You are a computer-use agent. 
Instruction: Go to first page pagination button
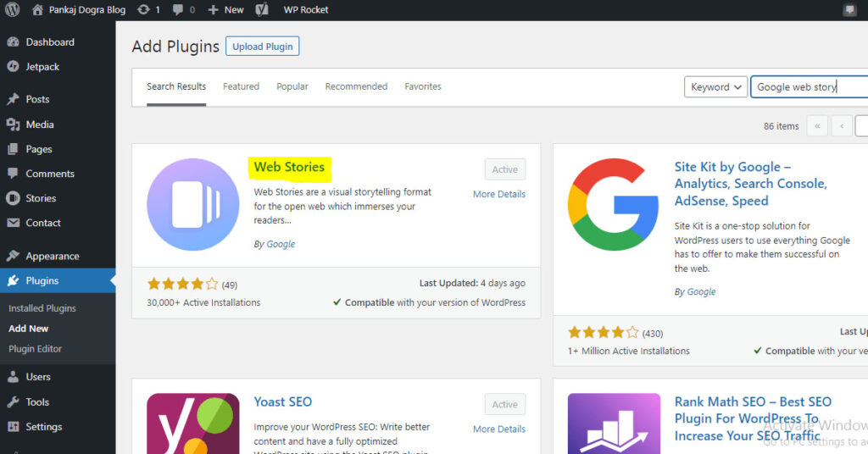tap(817, 126)
